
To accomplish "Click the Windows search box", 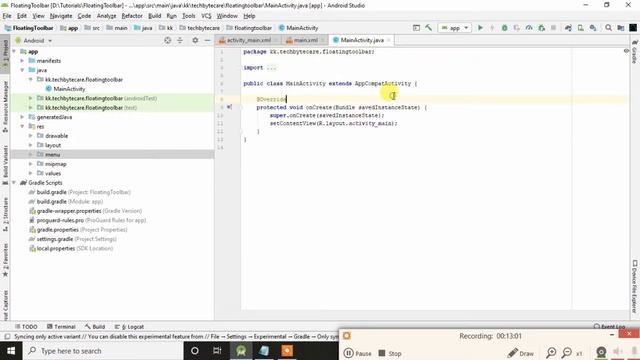I will click(103, 351).
